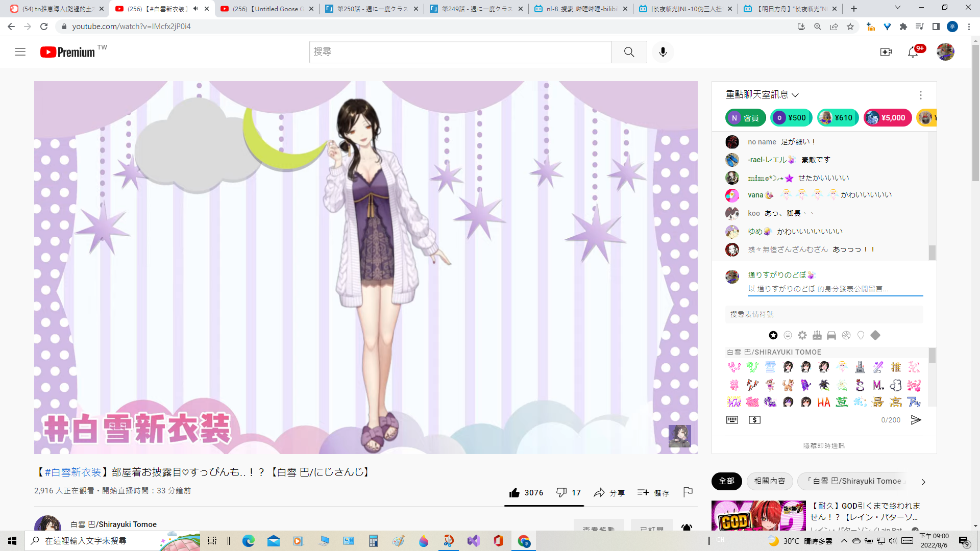Image resolution: width=980 pixels, height=551 pixels.
Task: Switch to the Untitled Goose Game tab
Action: coord(267,9)
